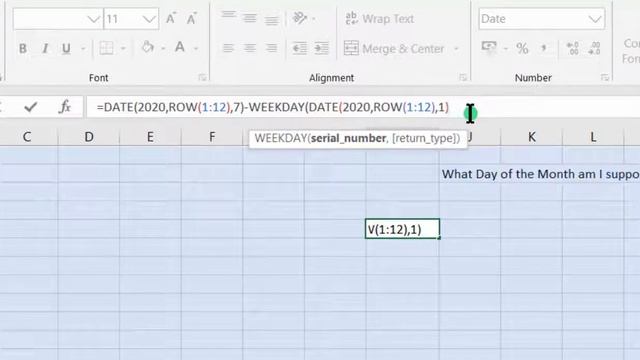Viewport: 640px width, 360px height.
Task: Click Percent Style icon
Action: [522, 49]
